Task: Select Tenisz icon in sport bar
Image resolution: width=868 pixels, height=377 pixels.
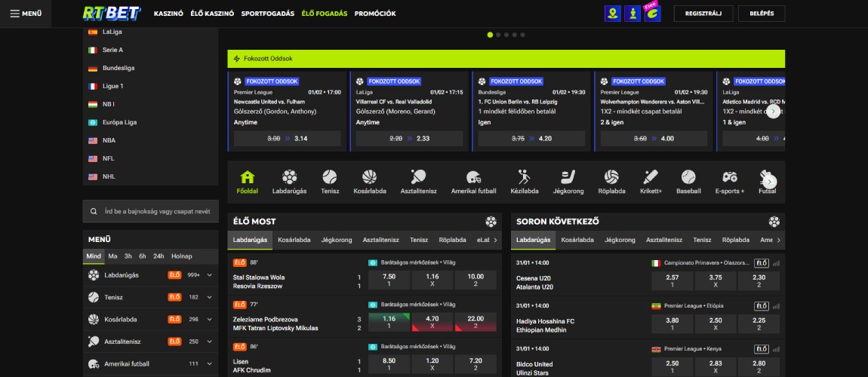Action: coord(330,182)
